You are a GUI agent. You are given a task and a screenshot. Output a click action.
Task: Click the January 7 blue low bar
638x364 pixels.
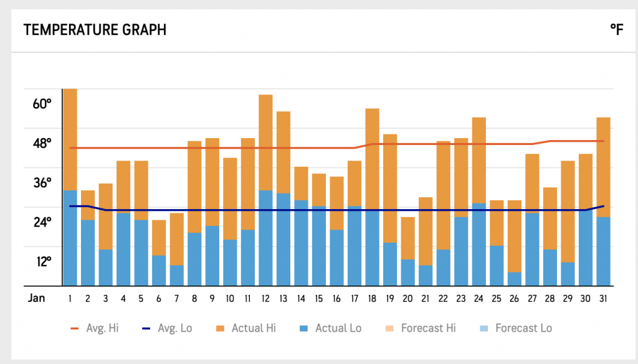[x=176, y=276]
